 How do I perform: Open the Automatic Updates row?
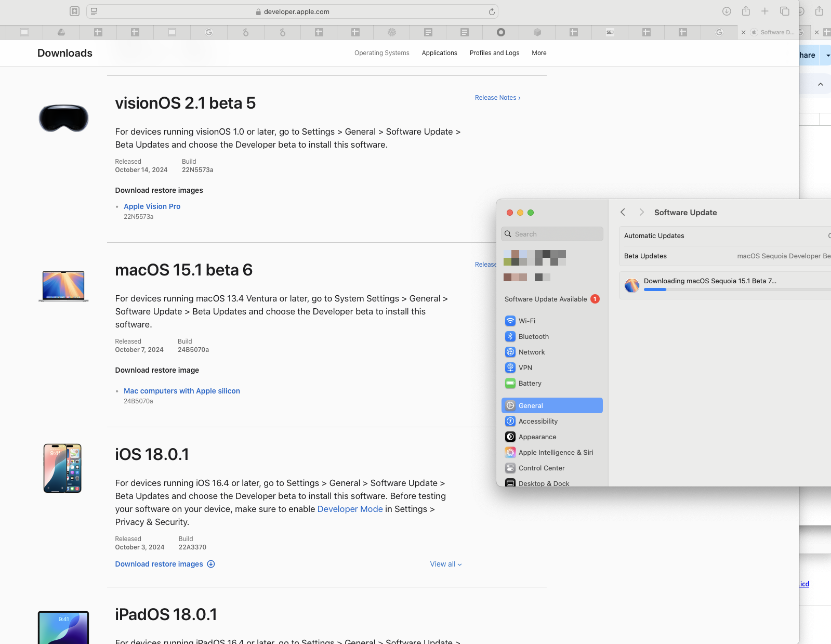725,236
